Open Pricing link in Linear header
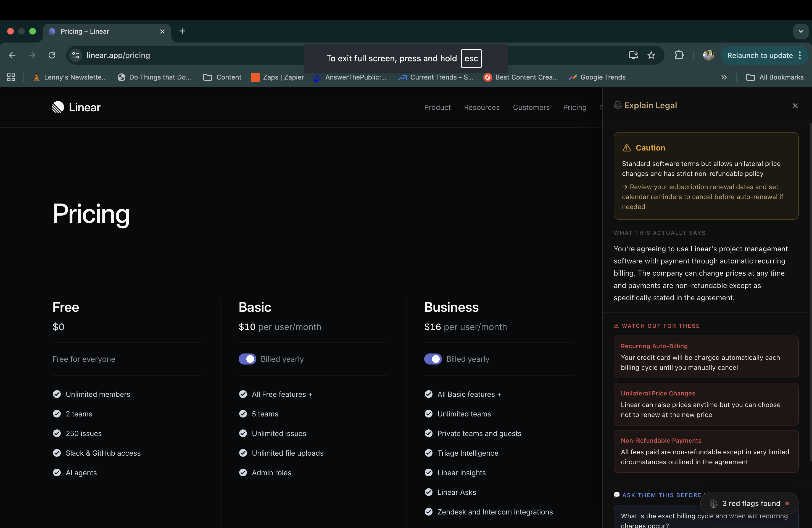The height and width of the screenshot is (528, 812). click(x=574, y=107)
